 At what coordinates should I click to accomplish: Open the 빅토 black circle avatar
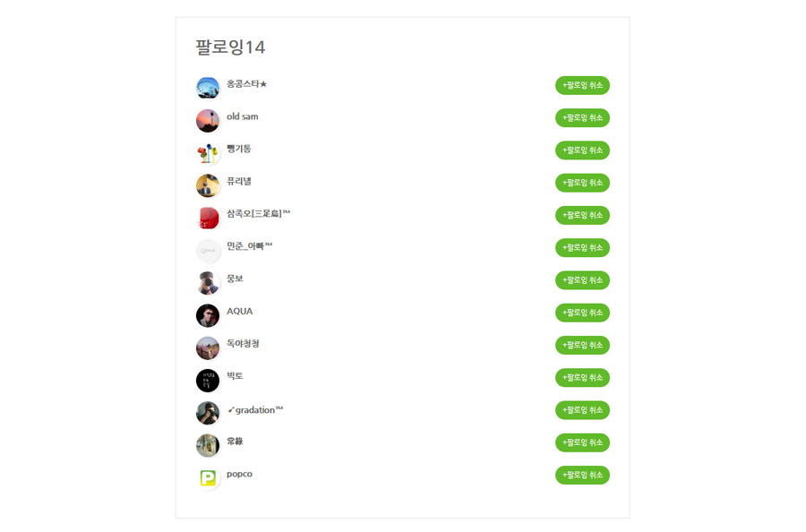pyautogui.click(x=208, y=381)
